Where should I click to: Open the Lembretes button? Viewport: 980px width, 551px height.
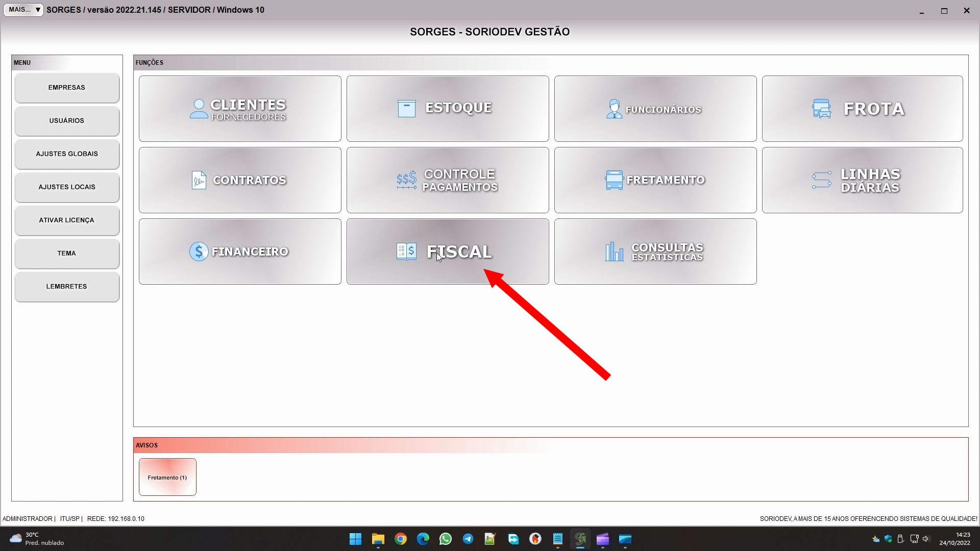[x=67, y=287]
